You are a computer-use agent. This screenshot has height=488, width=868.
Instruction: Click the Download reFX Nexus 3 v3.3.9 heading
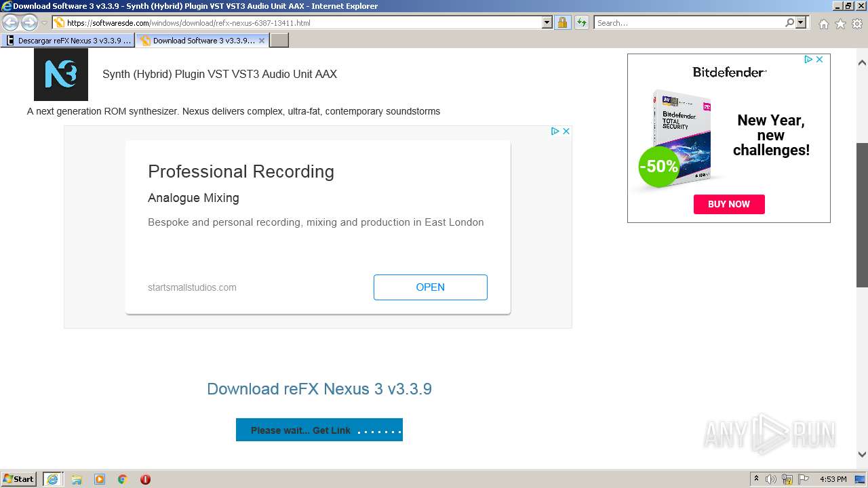coord(319,389)
